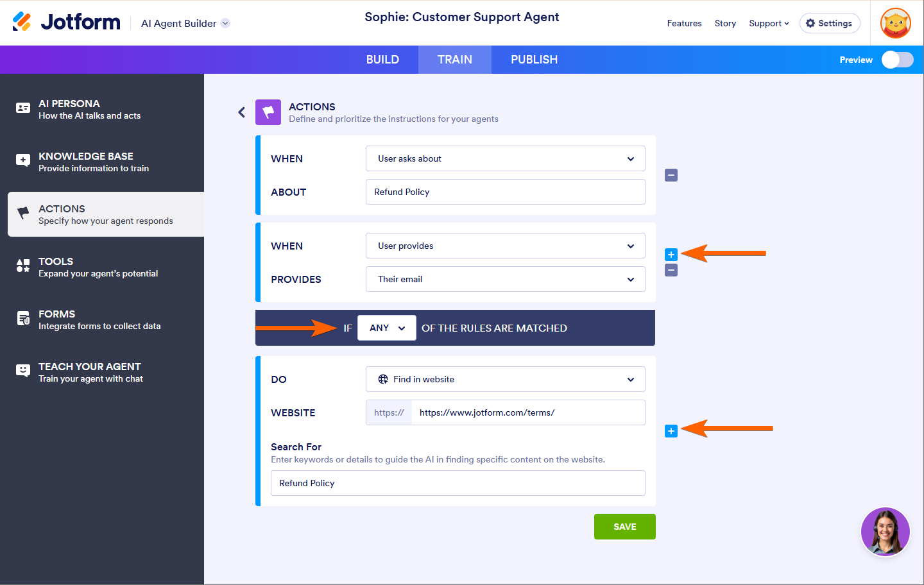924x585 pixels.
Task: Click the back arrow beside Actions header
Action: [242, 112]
